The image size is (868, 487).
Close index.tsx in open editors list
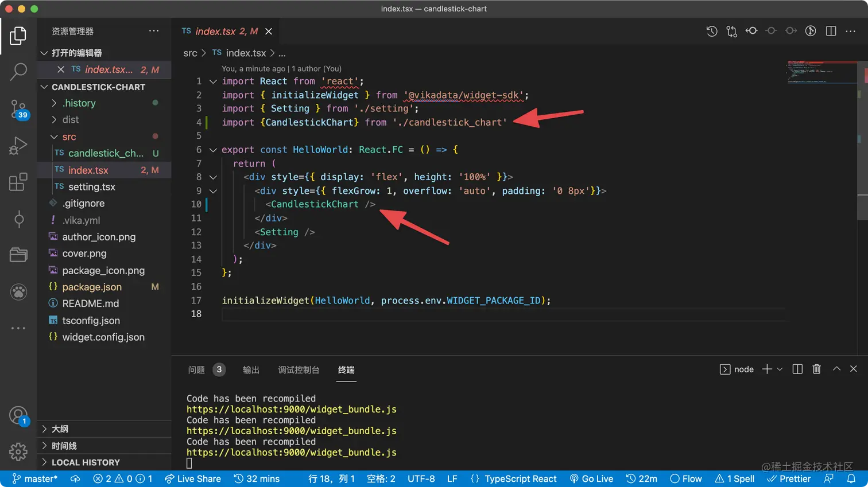pos(61,69)
